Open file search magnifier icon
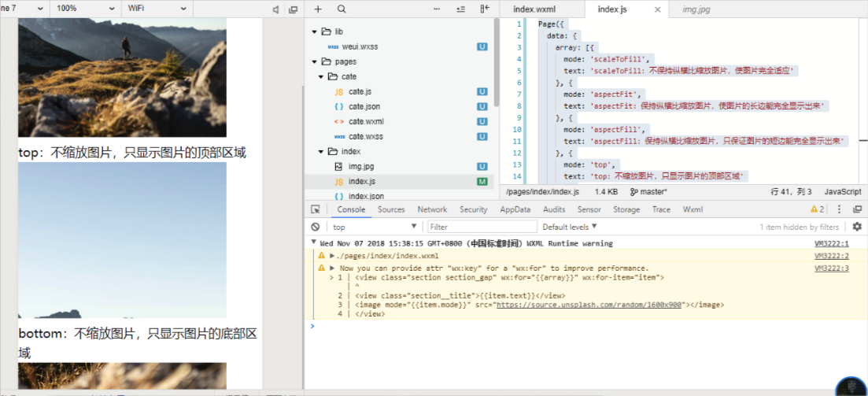 click(x=342, y=9)
